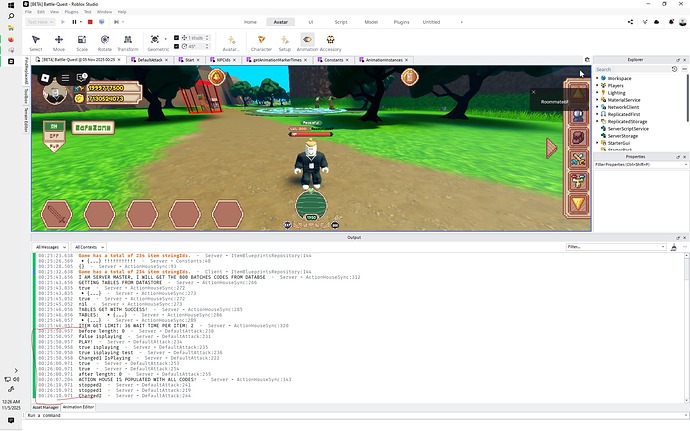This screenshot has width=690, height=431.
Task: Open the Test Here mode dropdown
Action: click(40, 22)
